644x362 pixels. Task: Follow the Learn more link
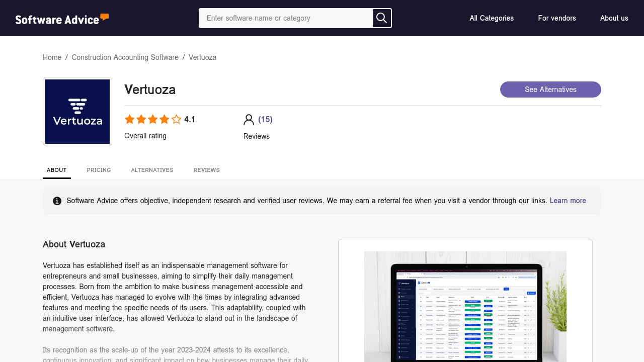click(568, 201)
